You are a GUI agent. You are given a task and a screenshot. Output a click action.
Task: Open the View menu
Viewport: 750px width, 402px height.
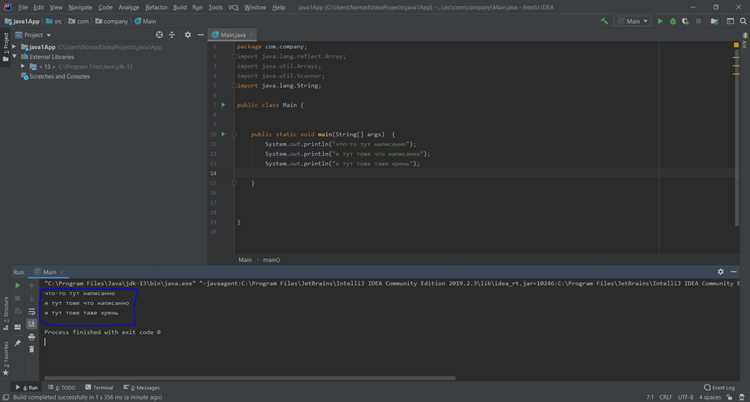click(56, 8)
